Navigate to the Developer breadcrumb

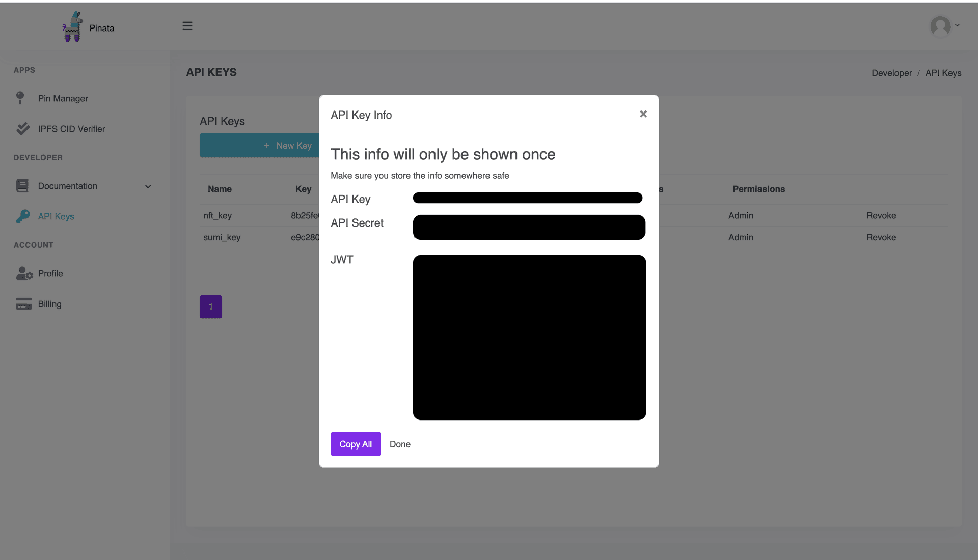point(891,73)
